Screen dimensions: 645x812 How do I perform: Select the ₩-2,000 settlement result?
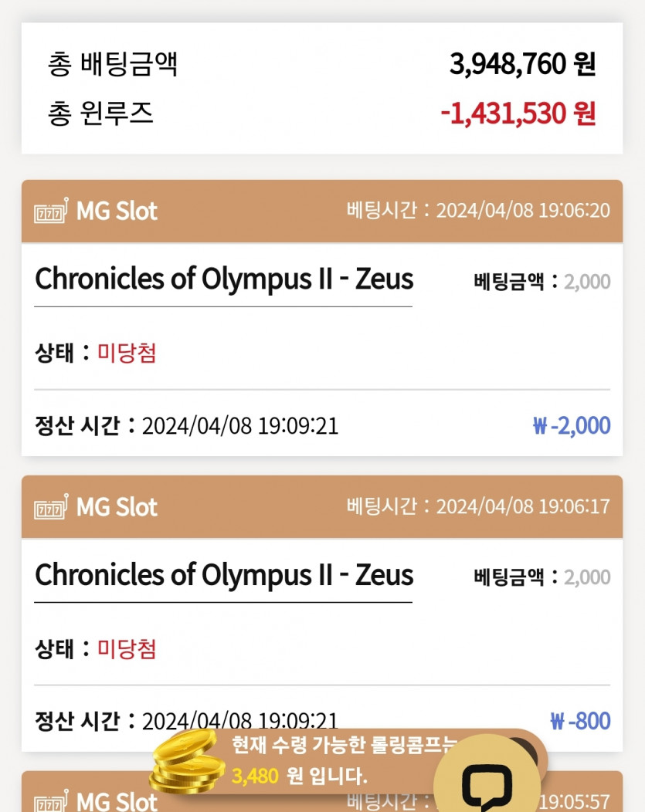[x=572, y=425]
